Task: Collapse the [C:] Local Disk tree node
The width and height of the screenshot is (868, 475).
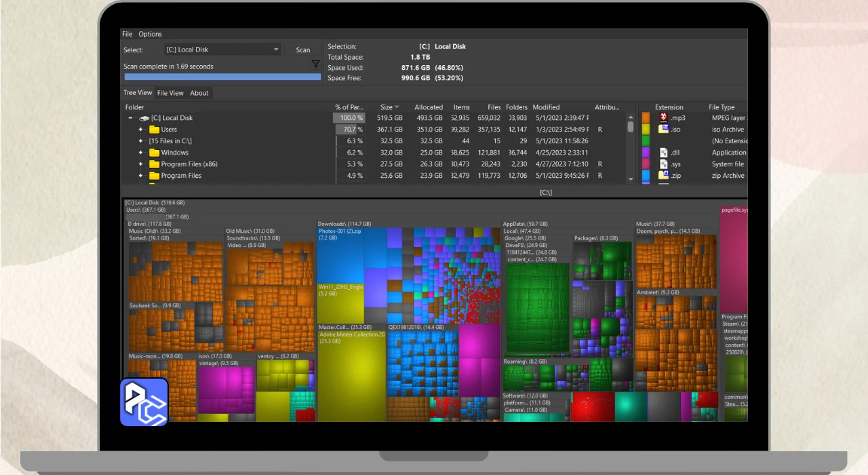Action: [130, 118]
